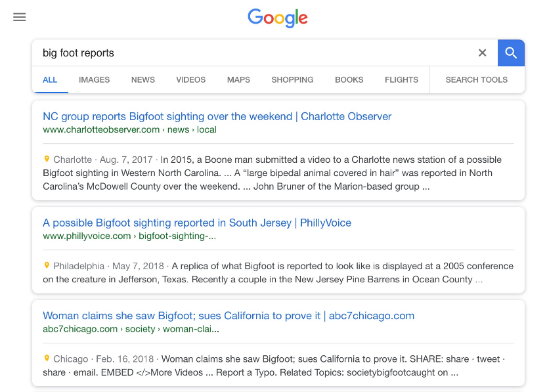547x392 pixels.
Task: Open the BOOKS results tab
Action: point(349,79)
